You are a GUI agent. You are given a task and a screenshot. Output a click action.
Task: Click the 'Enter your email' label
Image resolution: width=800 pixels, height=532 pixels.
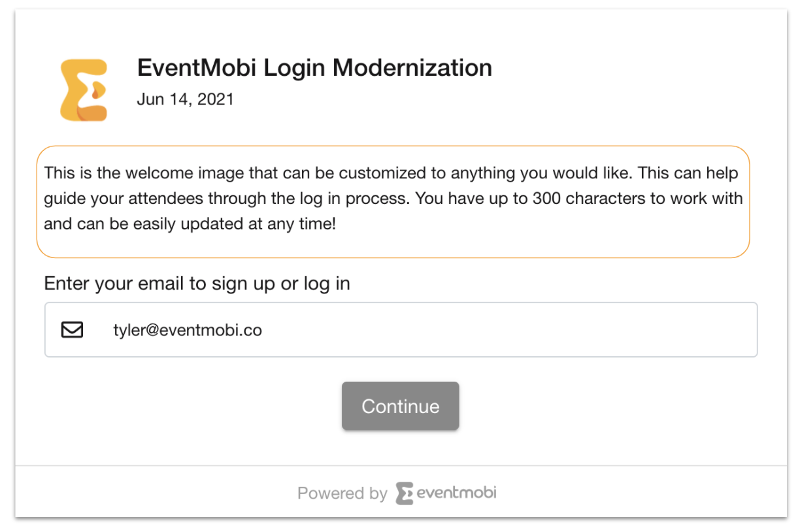pyautogui.click(x=197, y=284)
